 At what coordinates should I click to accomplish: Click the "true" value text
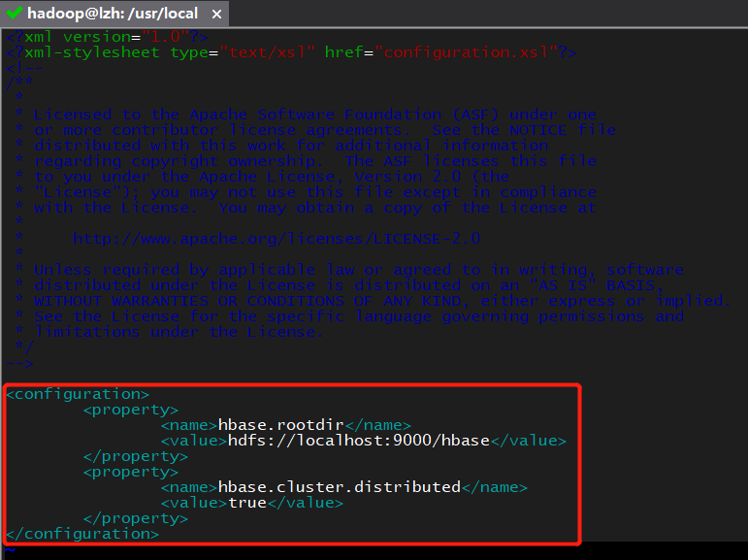[x=247, y=503]
